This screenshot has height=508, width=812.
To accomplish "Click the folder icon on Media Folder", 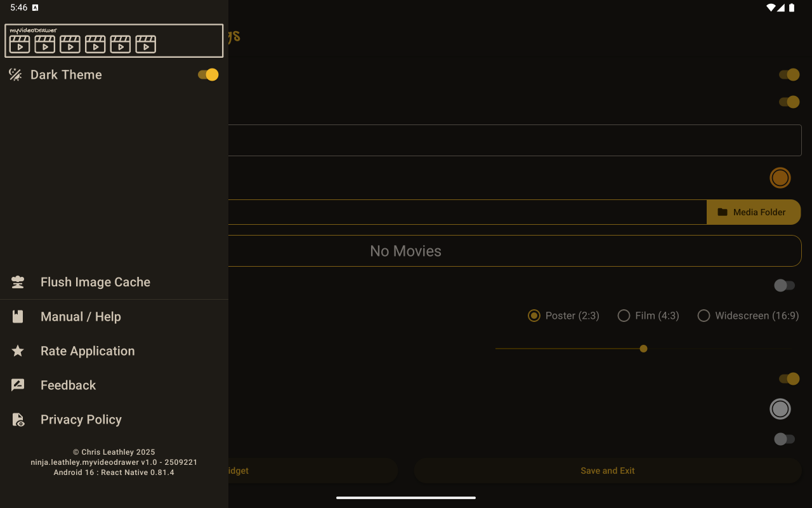I will pyautogui.click(x=723, y=212).
